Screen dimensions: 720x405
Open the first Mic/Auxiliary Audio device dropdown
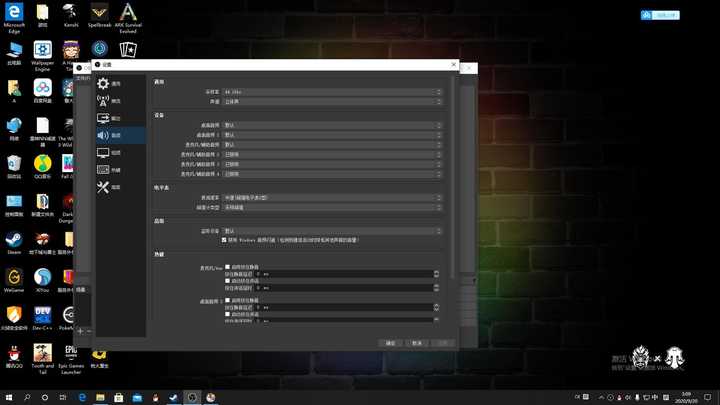(x=332, y=145)
